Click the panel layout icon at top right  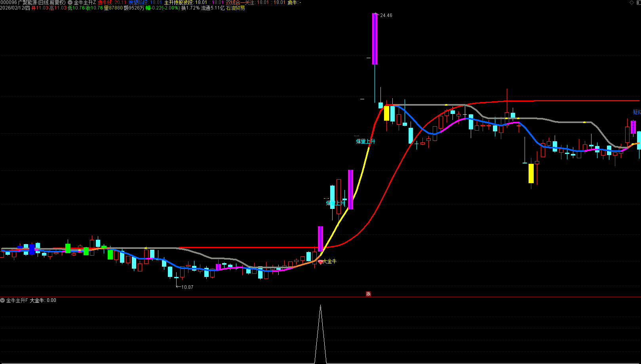[x=638, y=2]
